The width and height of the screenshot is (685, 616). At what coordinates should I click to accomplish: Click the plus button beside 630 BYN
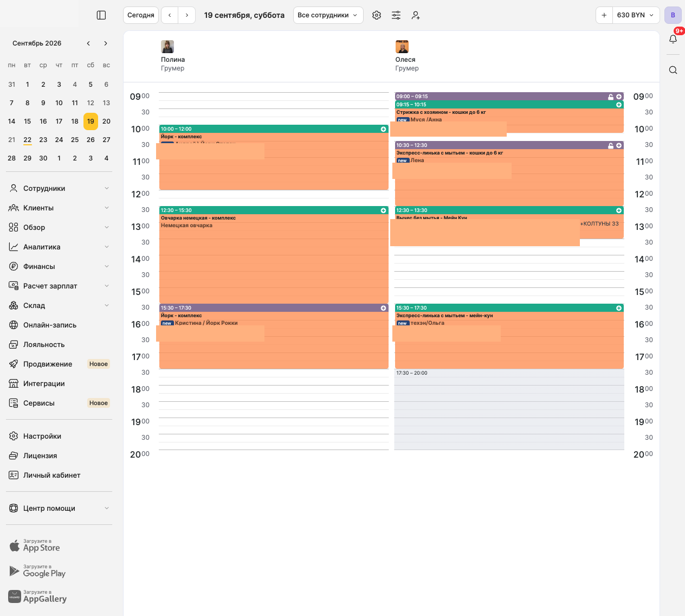(604, 15)
